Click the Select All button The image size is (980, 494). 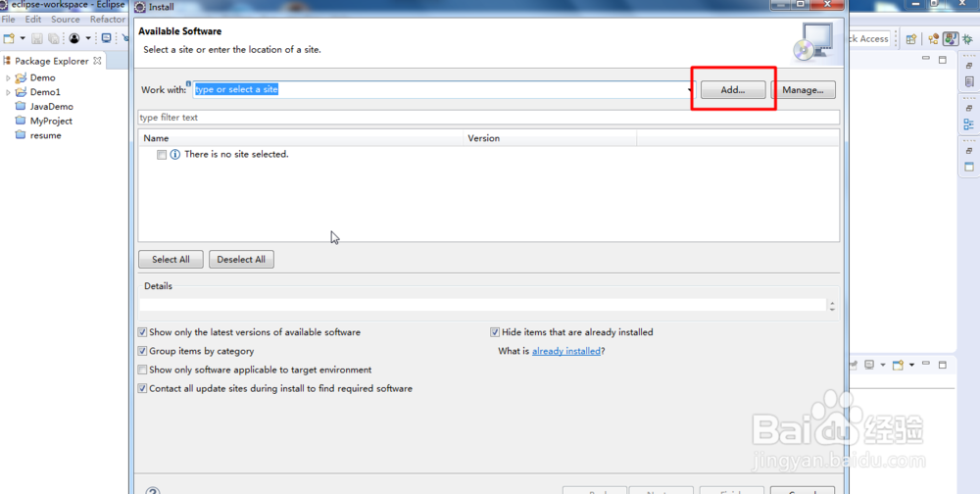coord(171,260)
